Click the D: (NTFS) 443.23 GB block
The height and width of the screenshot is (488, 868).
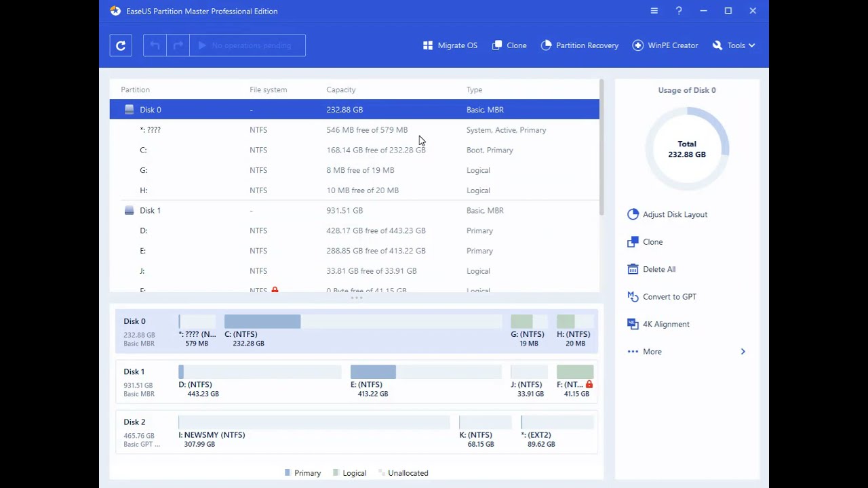click(x=260, y=381)
